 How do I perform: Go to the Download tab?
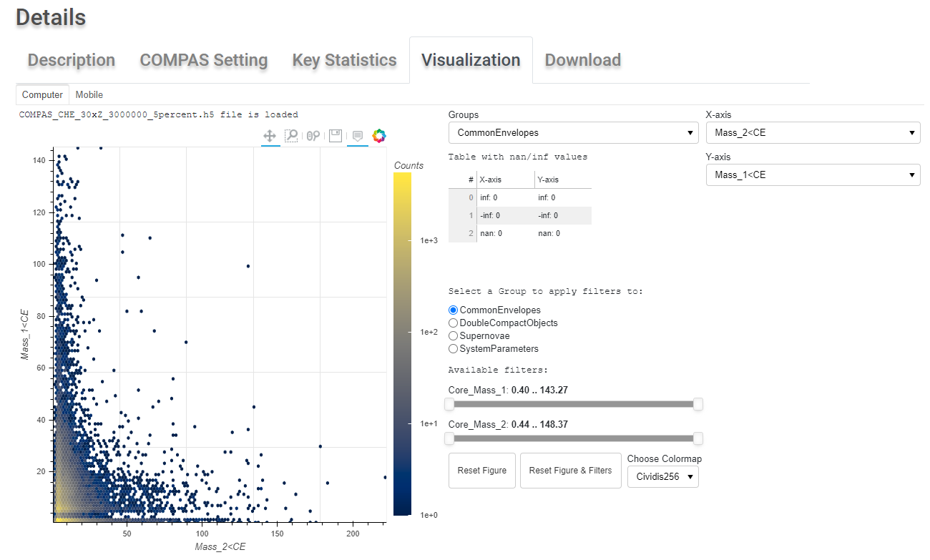tap(583, 60)
